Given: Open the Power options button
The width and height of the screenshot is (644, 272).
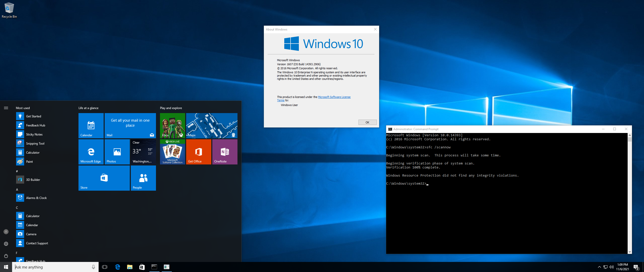Looking at the screenshot, I should click(x=6, y=256).
